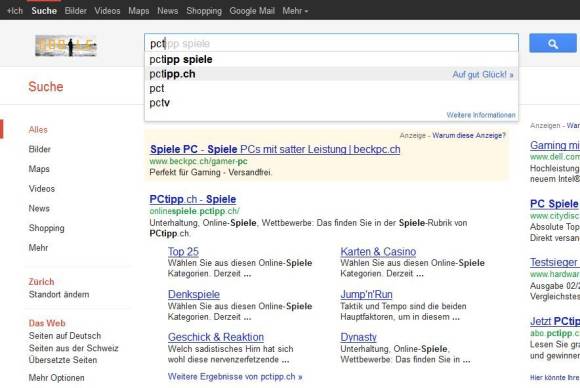580x388 pixels.
Task: Click 'Standort ändern' link
Action: click(59, 294)
